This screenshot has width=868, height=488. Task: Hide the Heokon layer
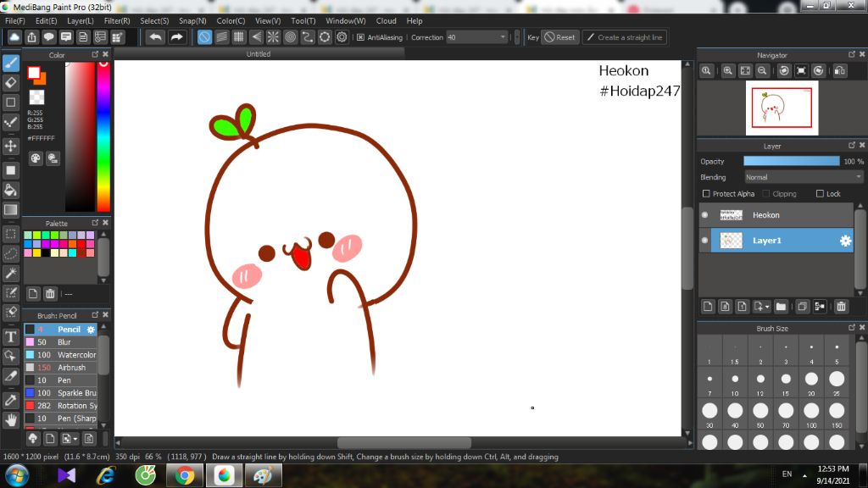[704, 214]
